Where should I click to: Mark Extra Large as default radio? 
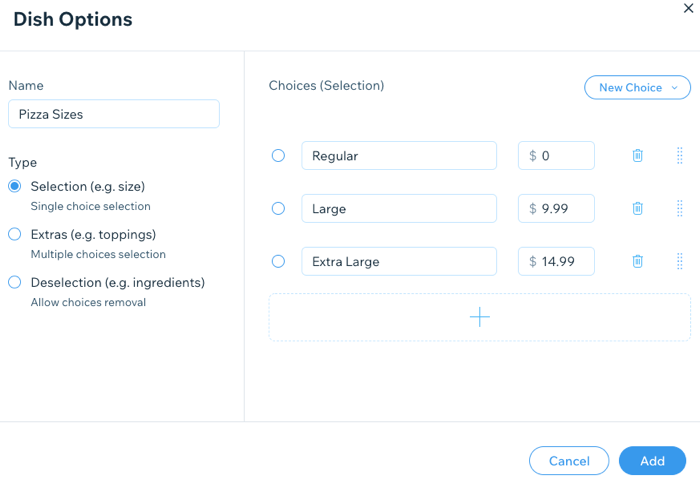coord(278,261)
